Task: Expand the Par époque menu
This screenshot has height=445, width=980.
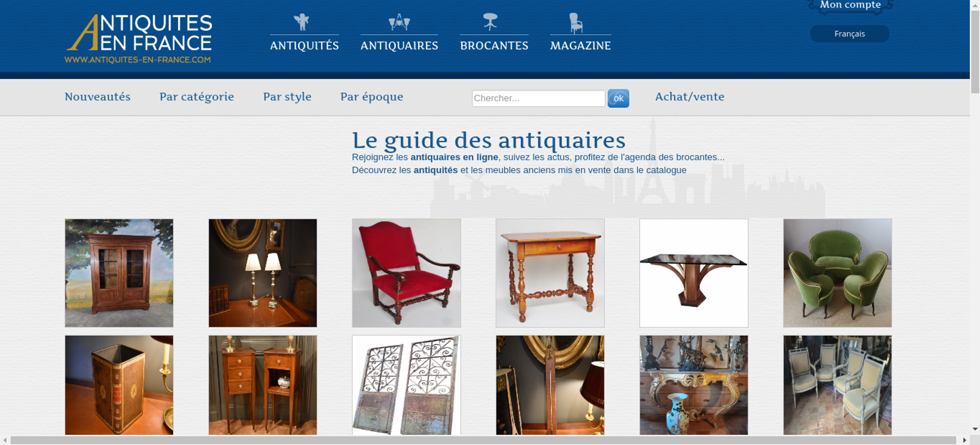Action: 371,97
